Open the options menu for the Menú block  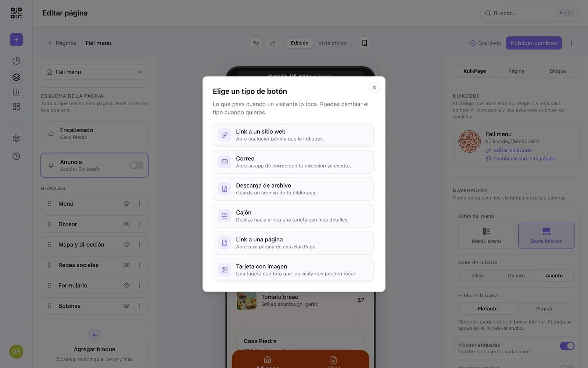(x=140, y=204)
